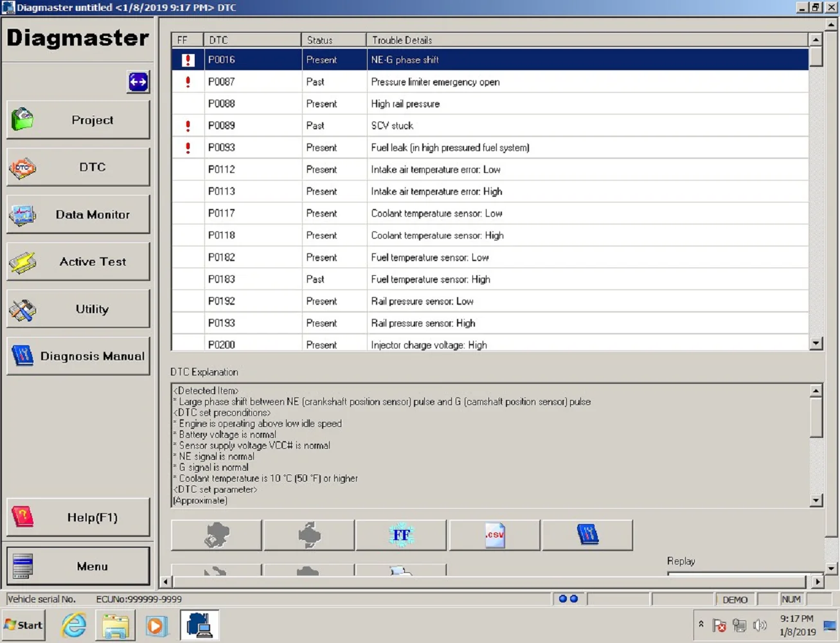Image resolution: width=840 pixels, height=643 pixels.
Task: Click the blue manual book icon button below the explanation
Action: coord(587,535)
